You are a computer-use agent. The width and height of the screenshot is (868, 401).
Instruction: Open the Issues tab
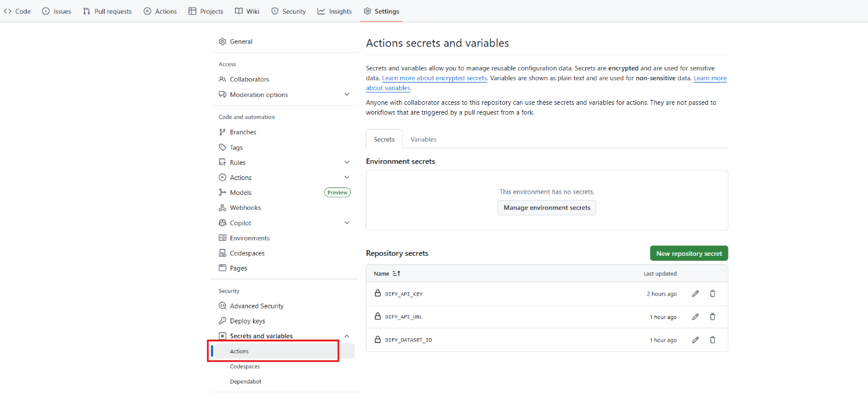56,11
